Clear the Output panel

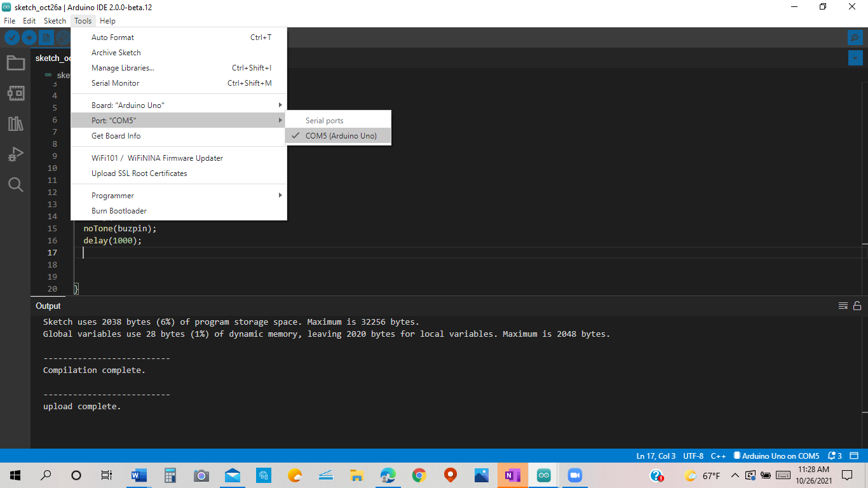(844, 306)
